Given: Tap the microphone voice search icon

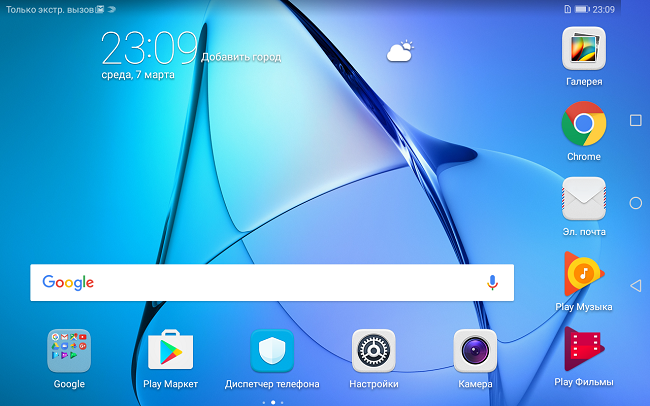Looking at the screenshot, I should 492,282.
